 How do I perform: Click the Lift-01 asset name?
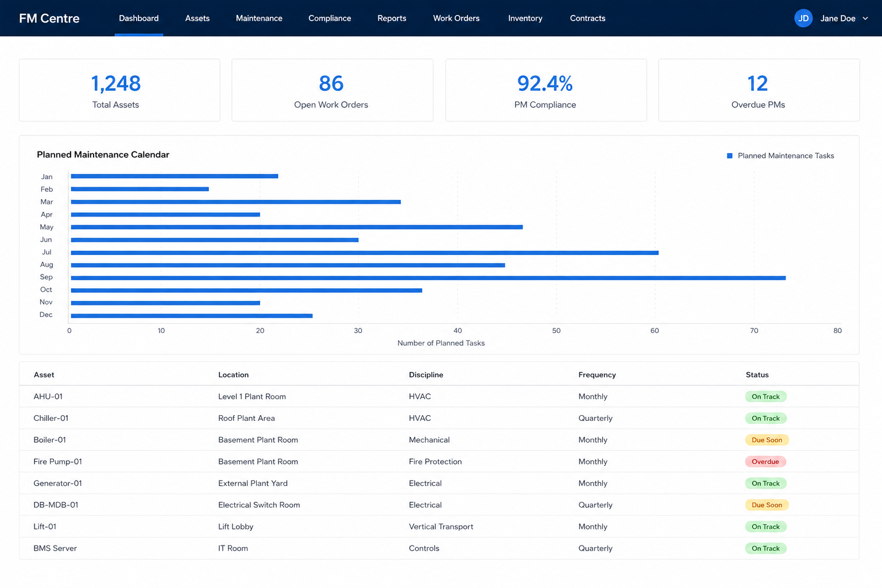click(45, 527)
